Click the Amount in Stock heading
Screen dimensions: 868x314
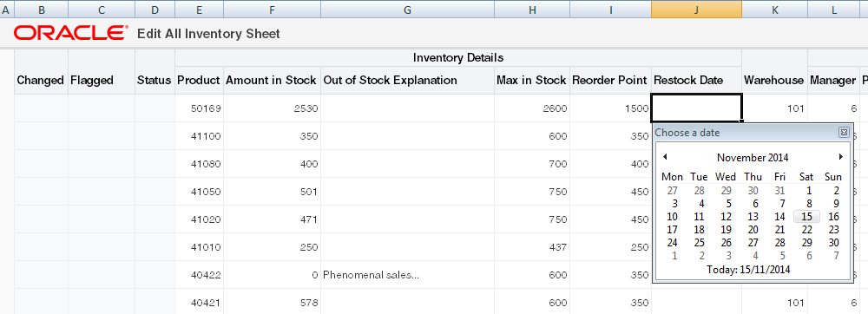271,80
